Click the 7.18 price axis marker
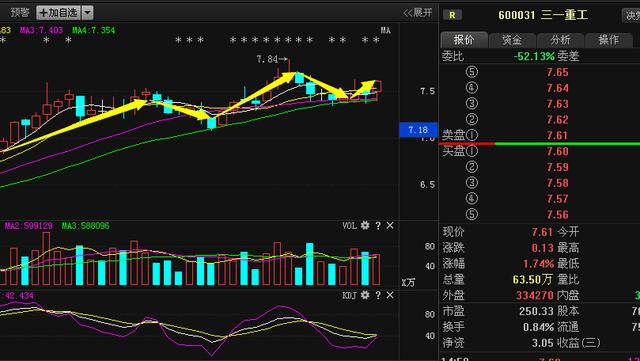This screenshot has width=640, height=361. tap(418, 130)
